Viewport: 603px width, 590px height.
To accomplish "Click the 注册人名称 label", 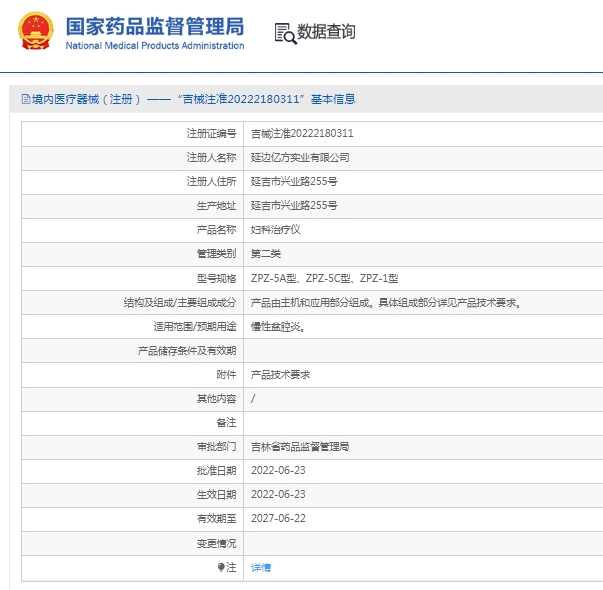I will pyautogui.click(x=212, y=157).
